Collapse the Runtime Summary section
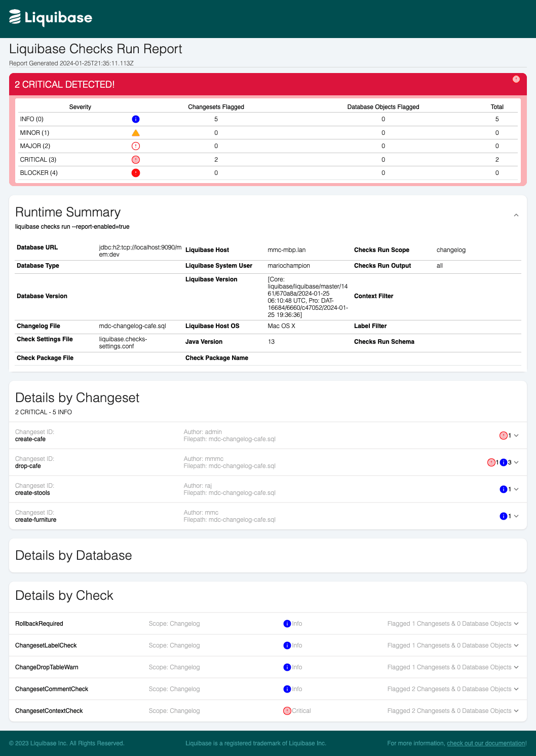 516,215
